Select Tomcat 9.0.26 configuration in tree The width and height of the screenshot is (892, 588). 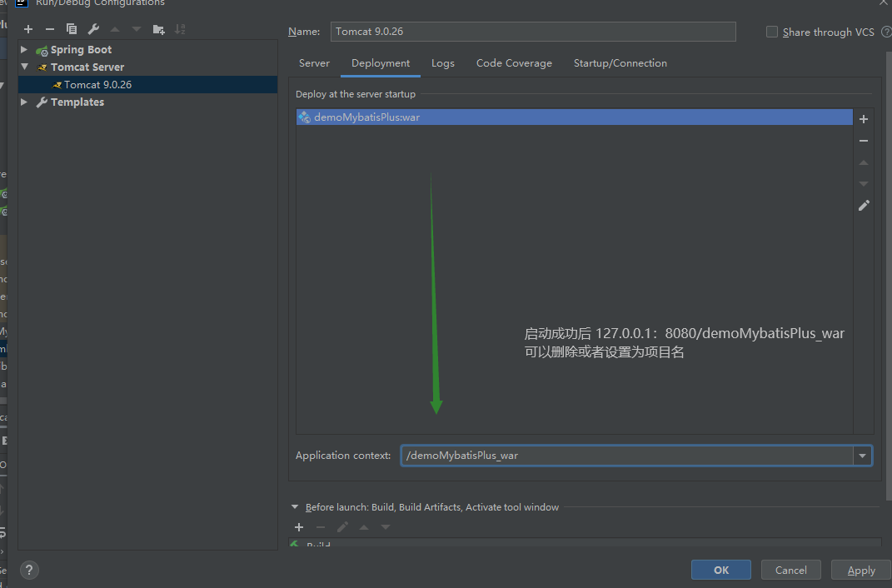(x=148, y=85)
